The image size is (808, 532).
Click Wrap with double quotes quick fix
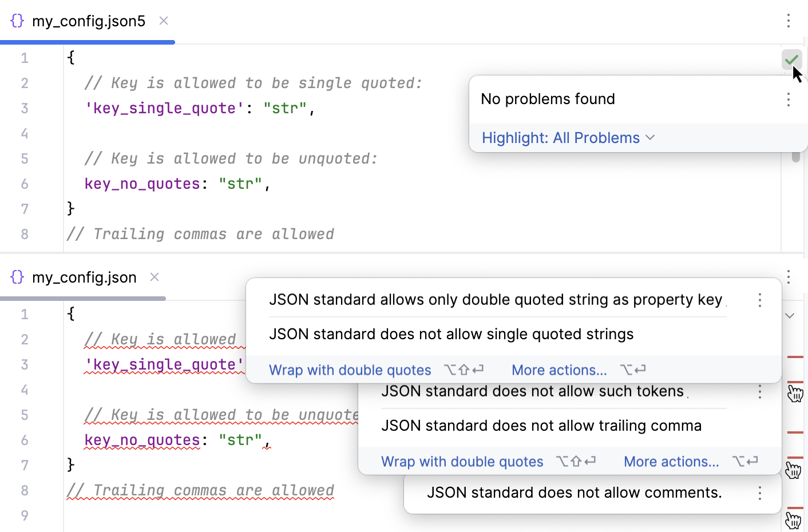[350, 370]
